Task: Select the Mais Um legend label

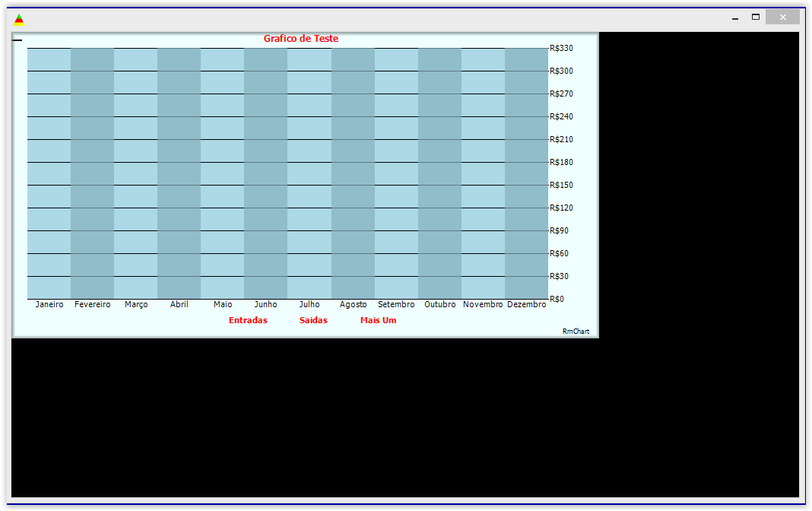Action: pos(379,320)
